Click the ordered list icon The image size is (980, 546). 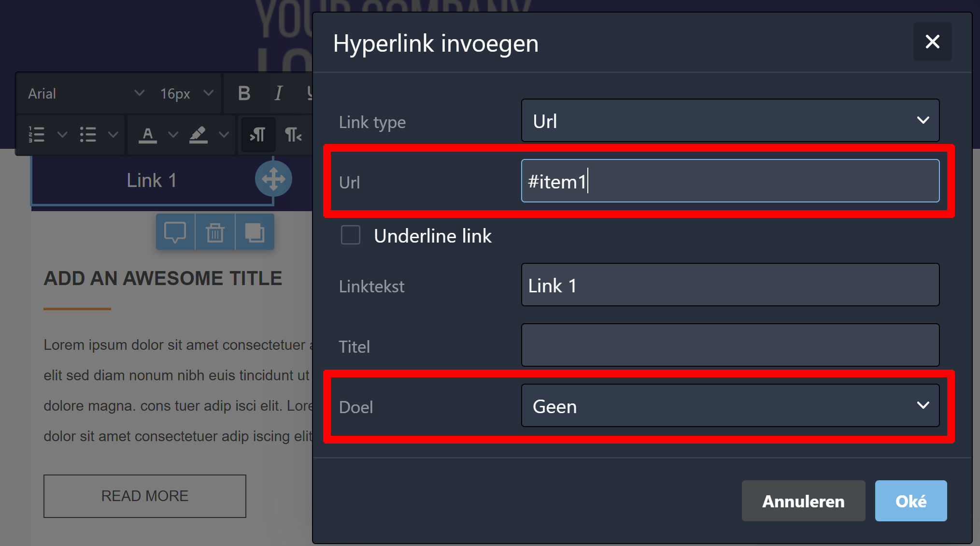[x=37, y=134]
